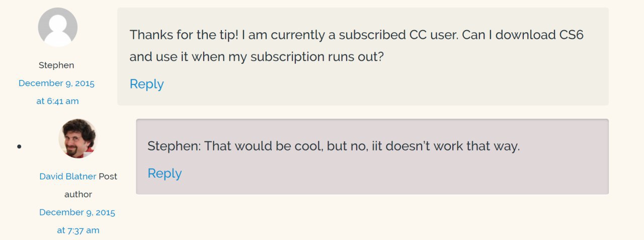Image resolution: width=644 pixels, height=240 pixels.
Task: Reply to Stephen's comment
Action: [x=146, y=84]
